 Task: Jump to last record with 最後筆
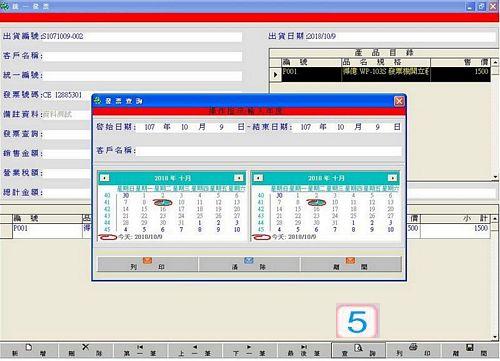tap(304, 350)
